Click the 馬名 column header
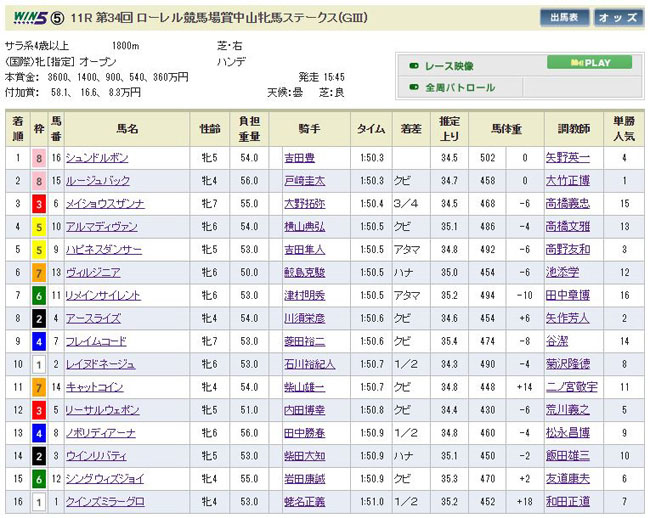The image size is (650, 518). tap(127, 129)
